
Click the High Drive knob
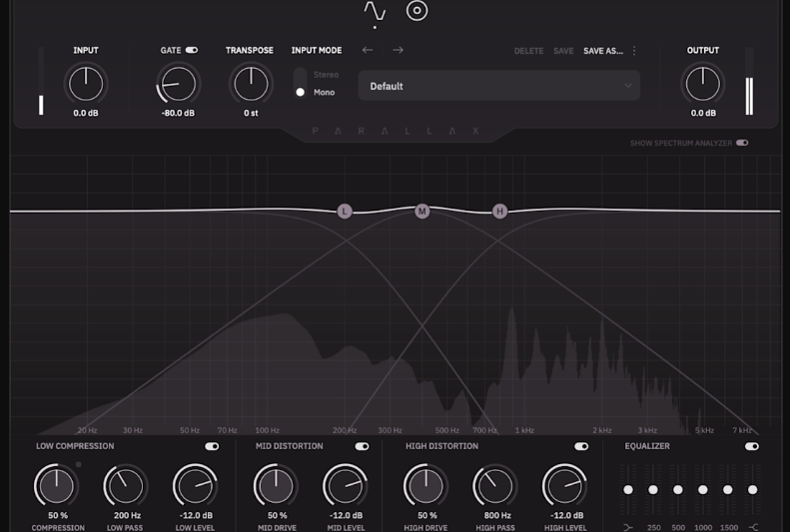click(x=425, y=486)
